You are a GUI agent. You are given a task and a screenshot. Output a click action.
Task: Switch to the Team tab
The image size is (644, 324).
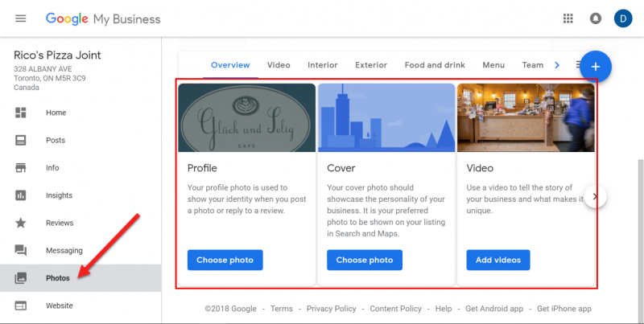pyautogui.click(x=533, y=65)
